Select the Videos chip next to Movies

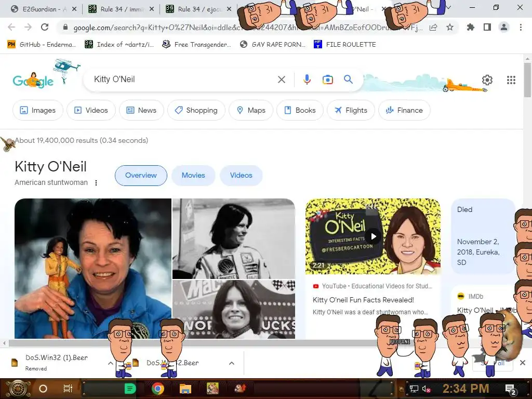point(241,176)
